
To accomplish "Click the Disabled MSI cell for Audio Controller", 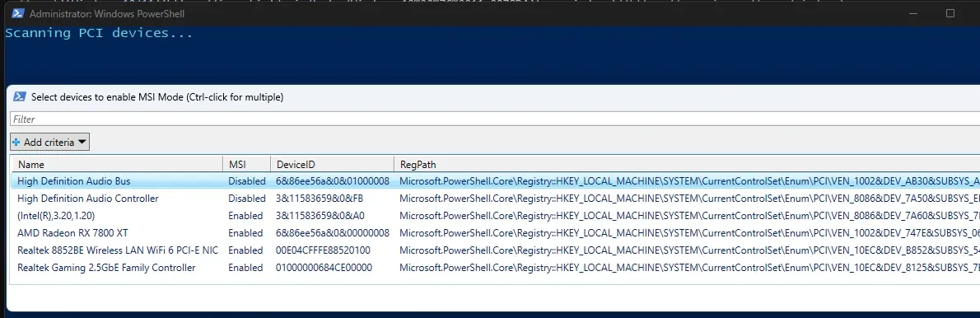I will tap(247, 198).
